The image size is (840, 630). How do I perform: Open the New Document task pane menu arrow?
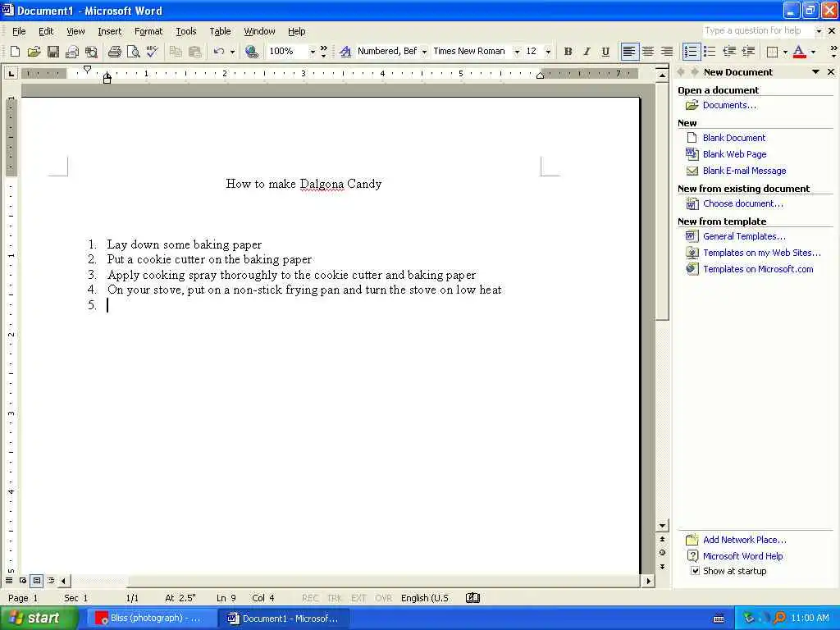coord(815,72)
